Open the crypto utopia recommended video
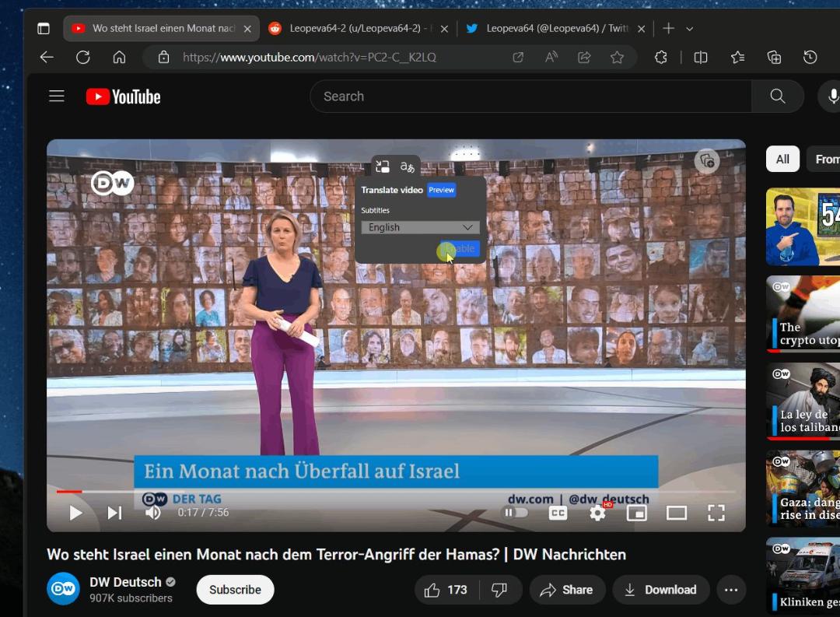 click(803, 314)
